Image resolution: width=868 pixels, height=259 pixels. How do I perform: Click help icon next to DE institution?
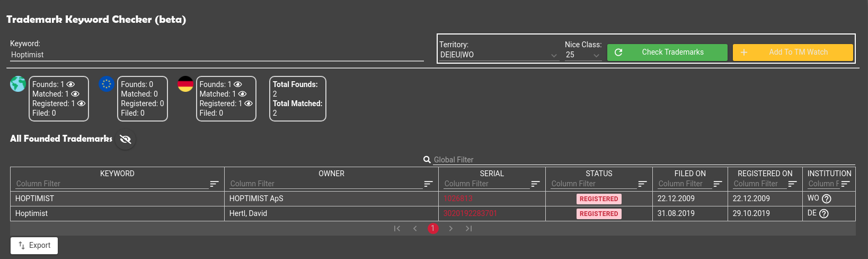(x=823, y=214)
